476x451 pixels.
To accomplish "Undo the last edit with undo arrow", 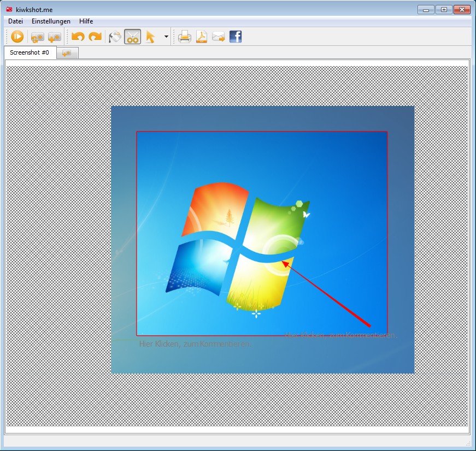I will [x=78, y=37].
